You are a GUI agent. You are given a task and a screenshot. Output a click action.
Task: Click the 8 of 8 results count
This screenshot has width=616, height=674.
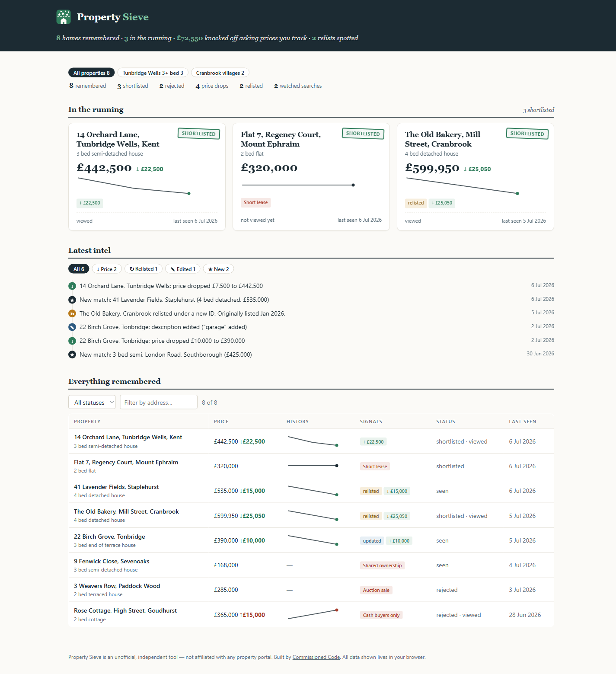(x=210, y=402)
